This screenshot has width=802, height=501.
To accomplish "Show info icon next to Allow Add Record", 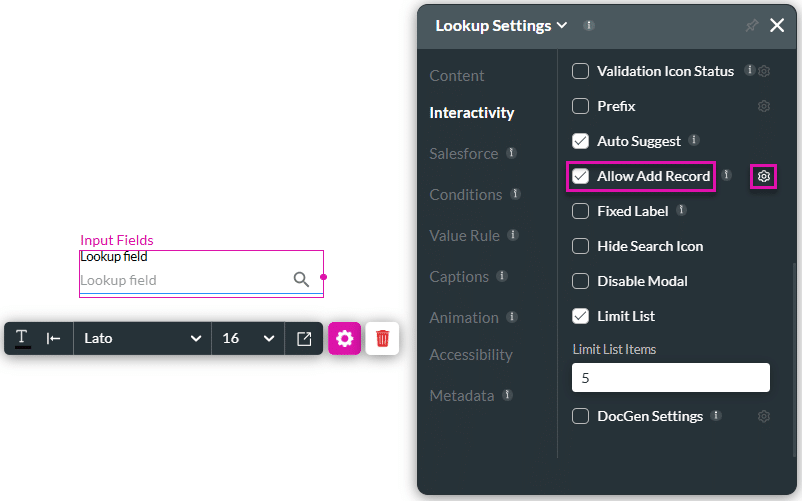I will click(726, 175).
